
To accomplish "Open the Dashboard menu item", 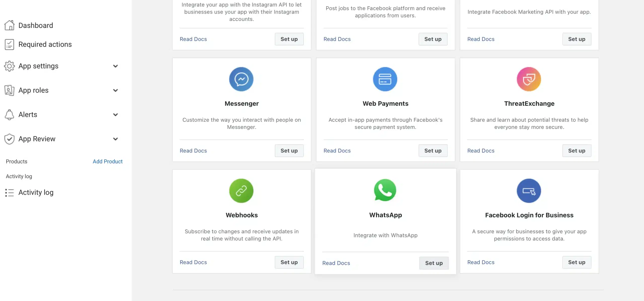I will [x=35, y=25].
